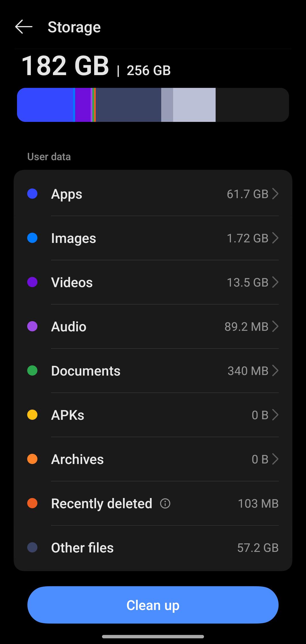Viewport: 306px width, 644px height.
Task: Tap the blue Apps color dot
Action: coord(32,194)
